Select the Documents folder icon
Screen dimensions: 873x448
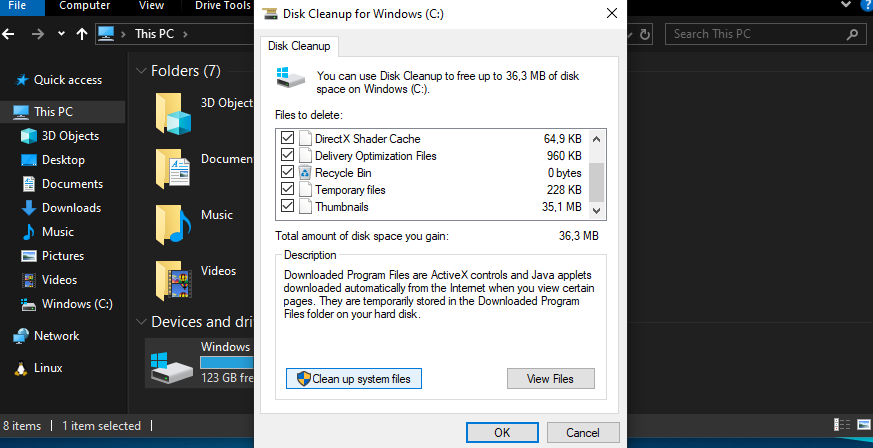[173, 170]
